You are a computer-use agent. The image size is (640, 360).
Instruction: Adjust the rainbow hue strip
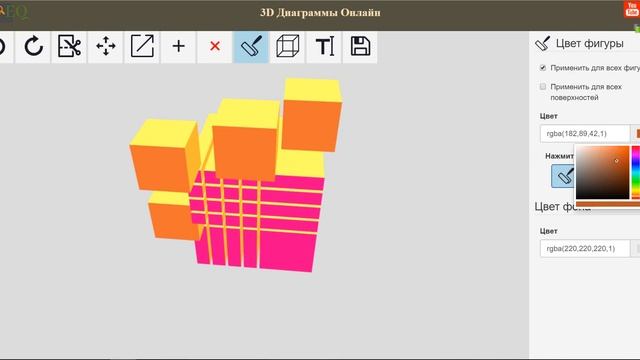point(636,172)
